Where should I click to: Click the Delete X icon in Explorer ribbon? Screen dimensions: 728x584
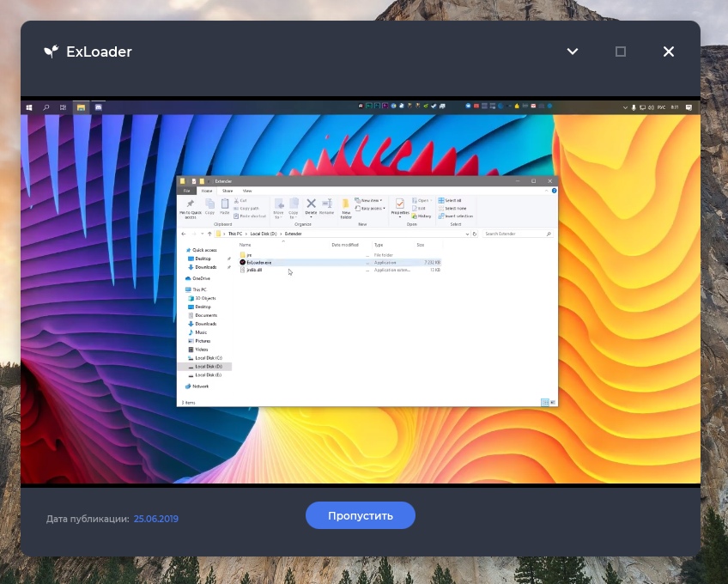[x=311, y=204]
